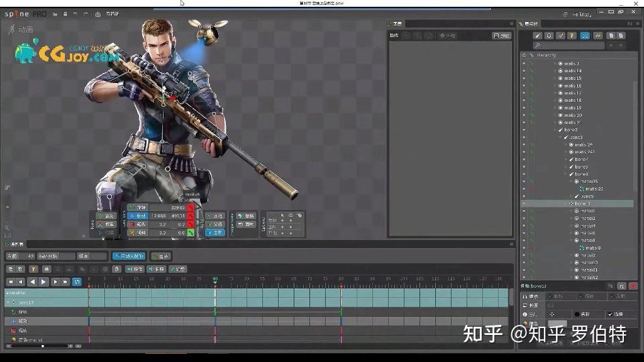Click Offset keys button in dopesheet

click(x=157, y=269)
